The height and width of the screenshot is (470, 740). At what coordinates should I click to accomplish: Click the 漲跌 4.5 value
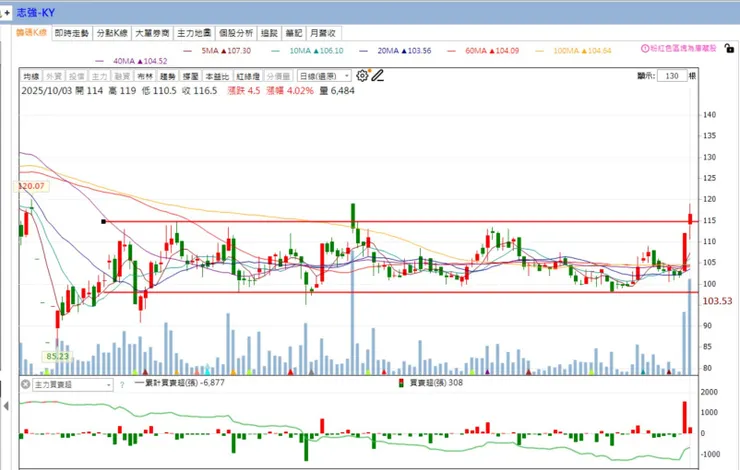(244, 91)
